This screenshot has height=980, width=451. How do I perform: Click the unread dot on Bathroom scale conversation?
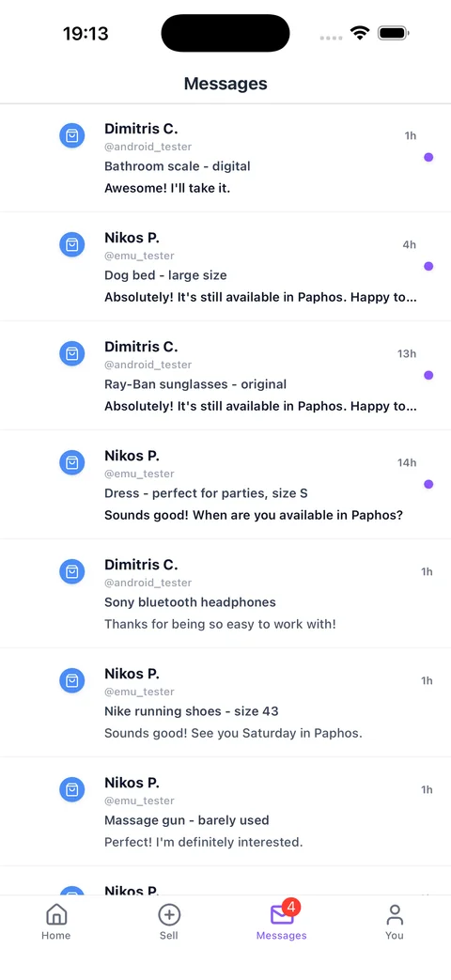click(428, 157)
